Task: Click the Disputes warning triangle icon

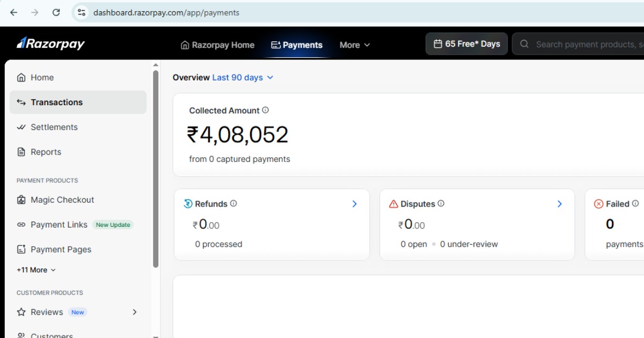Action: pos(393,204)
